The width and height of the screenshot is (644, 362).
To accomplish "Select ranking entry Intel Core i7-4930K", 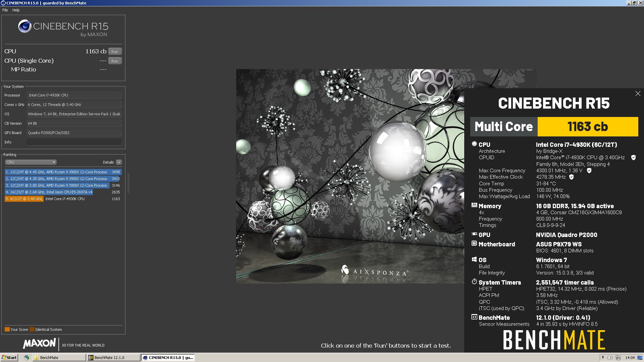I will [63, 199].
